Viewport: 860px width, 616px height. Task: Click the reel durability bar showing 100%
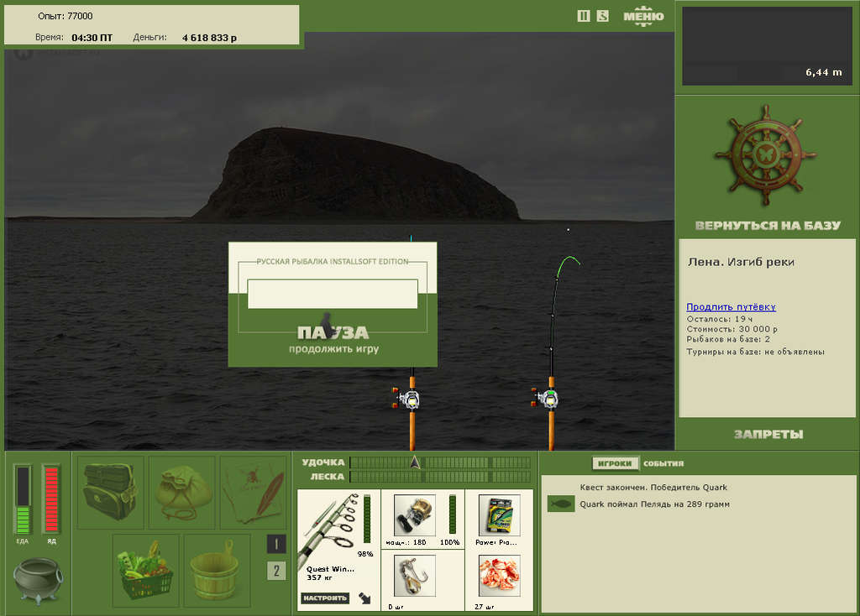(453, 514)
